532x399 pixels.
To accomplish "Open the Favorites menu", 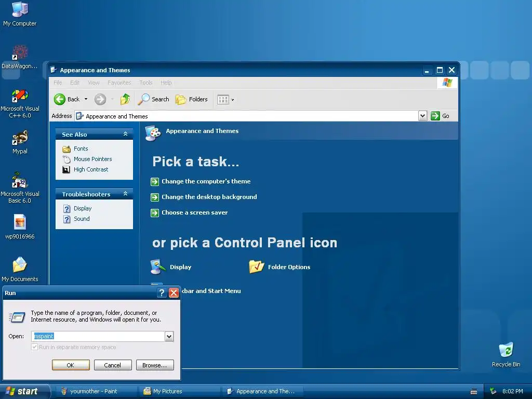I will (119, 83).
